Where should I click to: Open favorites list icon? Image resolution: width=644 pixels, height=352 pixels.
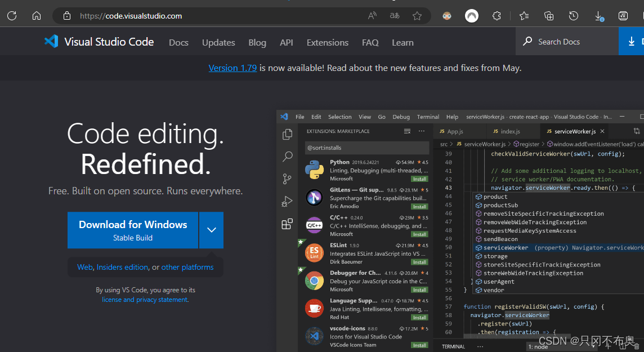524,16
